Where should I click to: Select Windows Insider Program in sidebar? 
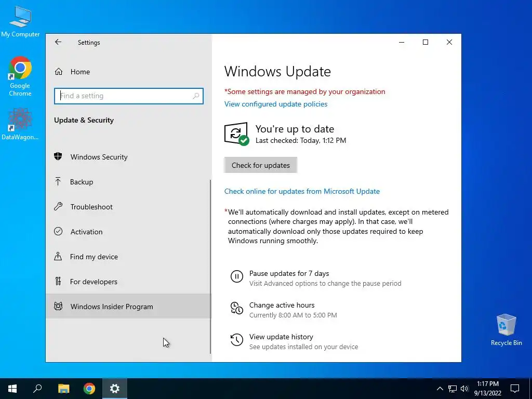pos(128,307)
